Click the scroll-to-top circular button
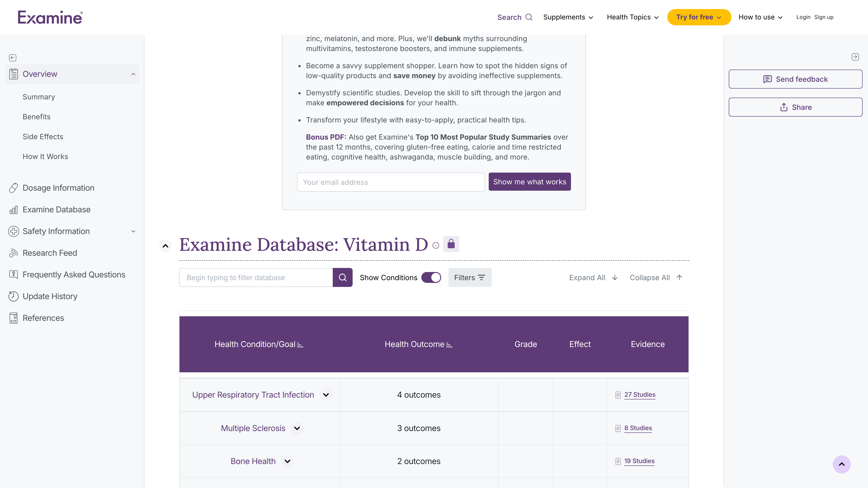The image size is (868, 488). pyautogui.click(x=842, y=465)
